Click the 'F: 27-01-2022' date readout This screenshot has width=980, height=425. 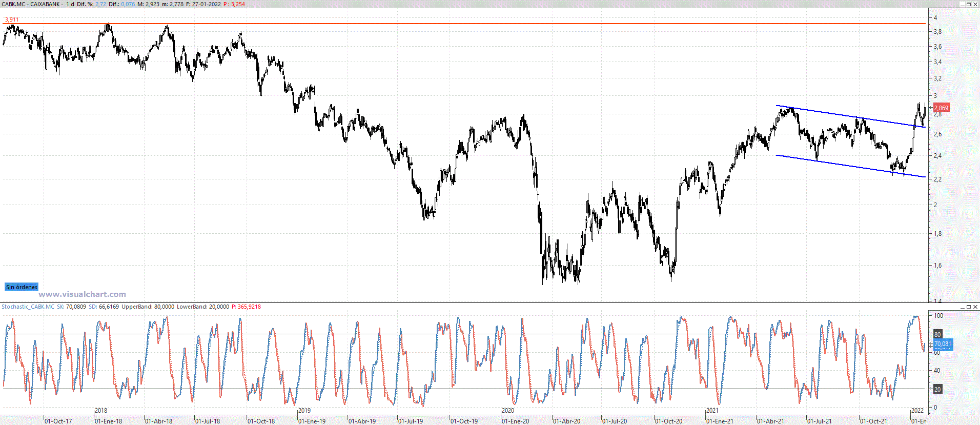click(x=203, y=4)
